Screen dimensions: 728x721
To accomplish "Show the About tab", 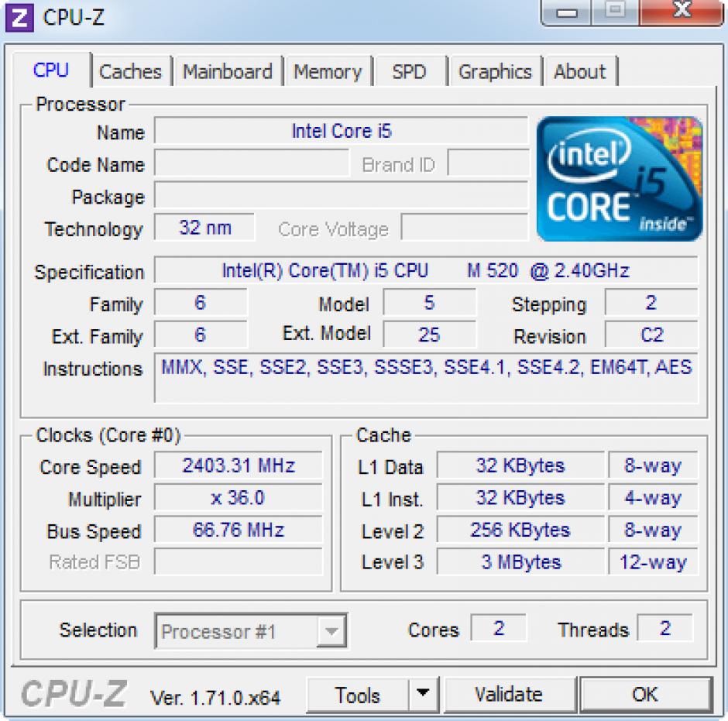I will click(579, 72).
